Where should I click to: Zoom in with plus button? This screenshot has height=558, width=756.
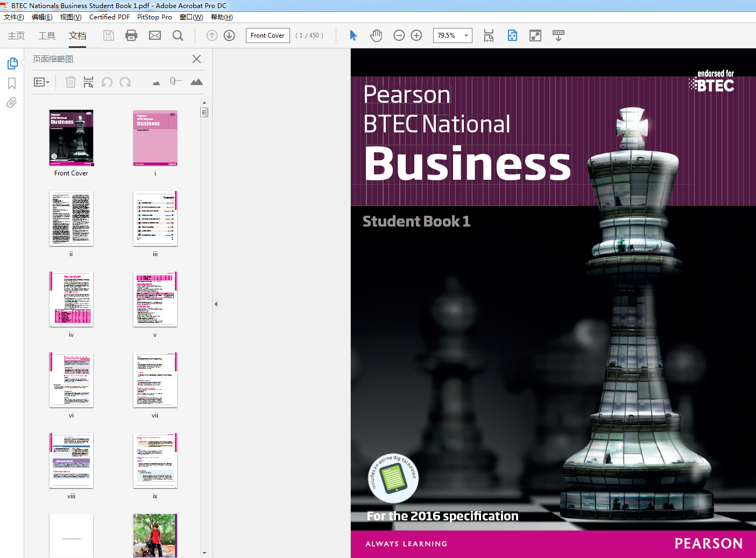tap(416, 36)
